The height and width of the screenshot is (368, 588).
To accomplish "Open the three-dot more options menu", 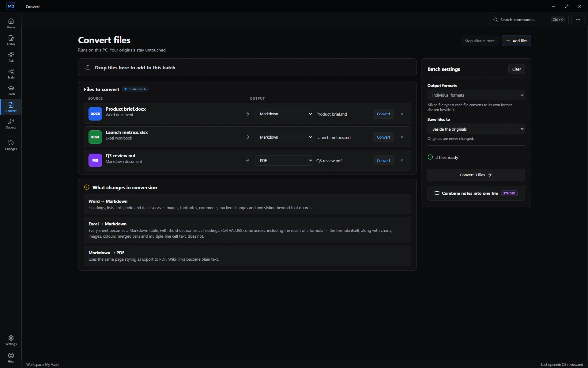I will 578,20.
